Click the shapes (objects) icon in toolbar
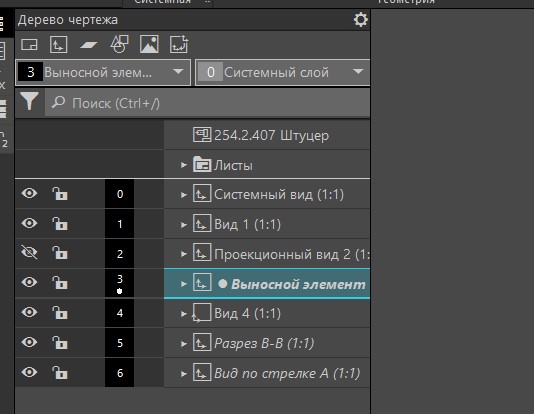The height and width of the screenshot is (414, 534). [120, 44]
